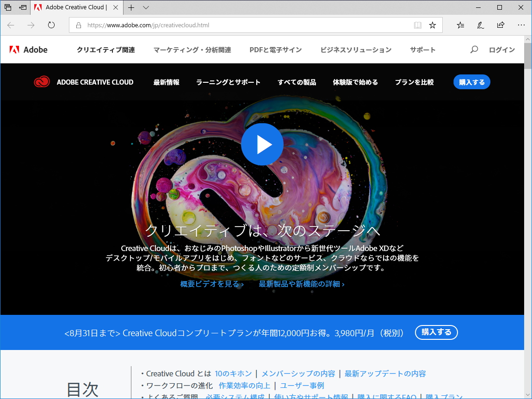Open the 概要ビデオを見る link
Image resolution: width=532 pixels, height=399 pixels.
click(x=211, y=284)
